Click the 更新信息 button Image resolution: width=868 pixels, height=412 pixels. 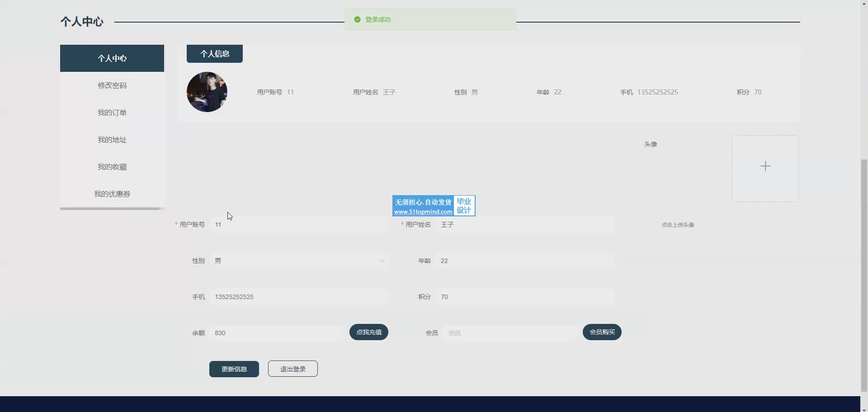coord(234,369)
